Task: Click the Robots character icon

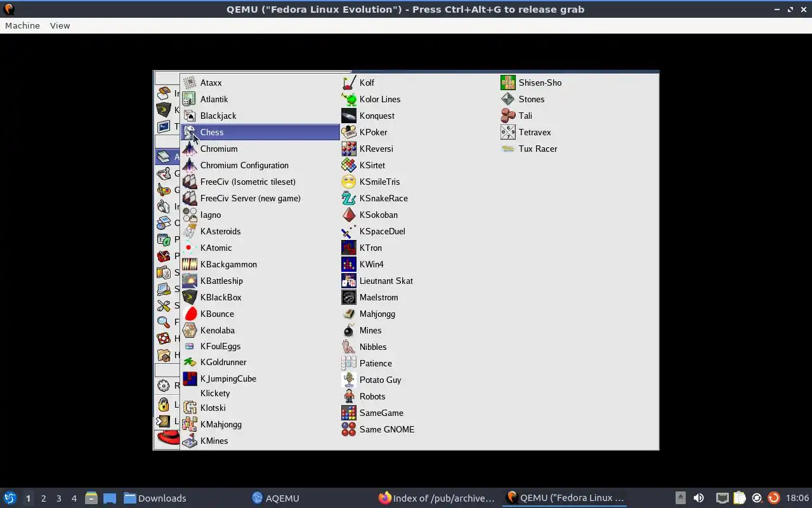Action: pos(348,396)
